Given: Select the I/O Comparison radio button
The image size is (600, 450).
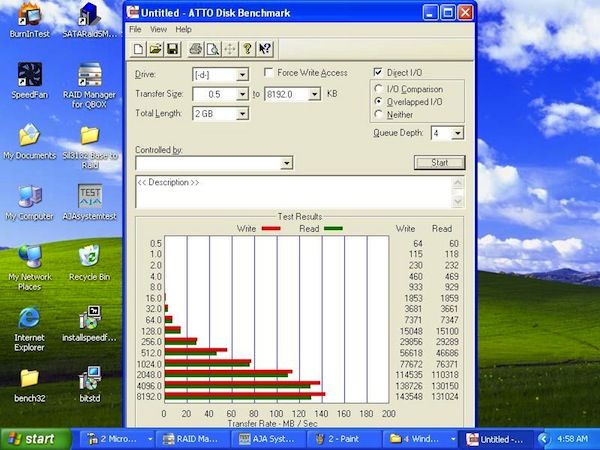Looking at the screenshot, I should pos(378,89).
